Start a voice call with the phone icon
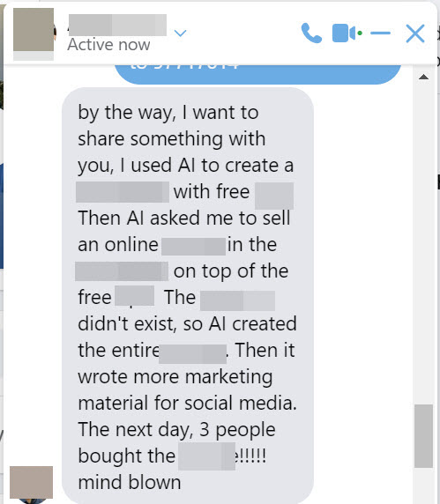Image resolution: width=440 pixels, height=504 pixels. (311, 33)
